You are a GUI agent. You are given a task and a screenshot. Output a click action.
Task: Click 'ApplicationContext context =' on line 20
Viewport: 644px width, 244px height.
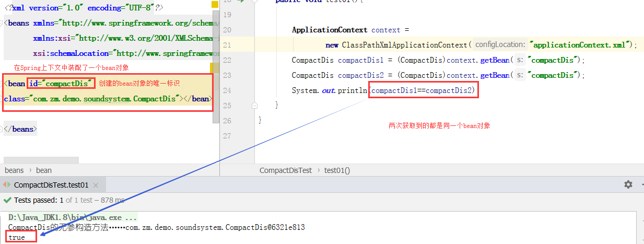[x=350, y=30]
